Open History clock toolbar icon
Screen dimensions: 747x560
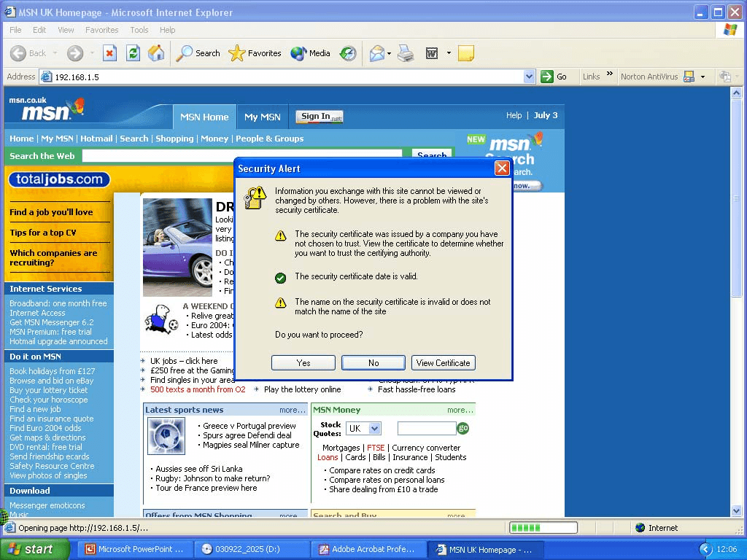(x=348, y=53)
